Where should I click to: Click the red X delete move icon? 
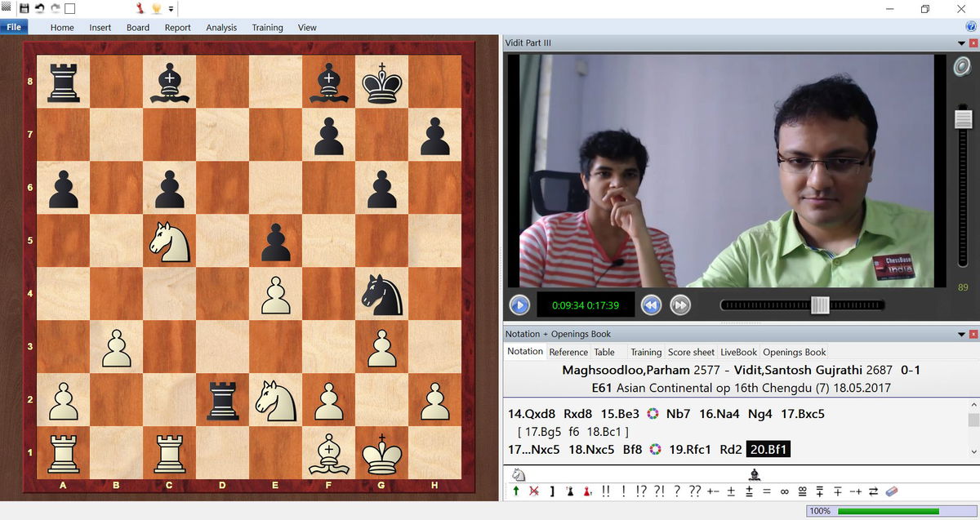534,491
